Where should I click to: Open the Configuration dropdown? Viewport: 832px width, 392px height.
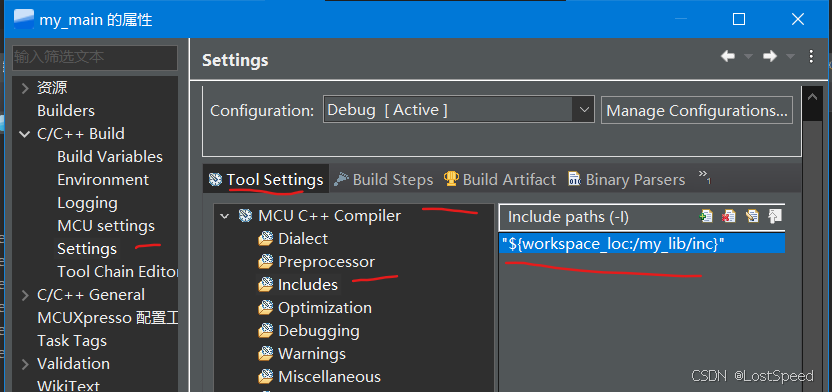pos(458,110)
